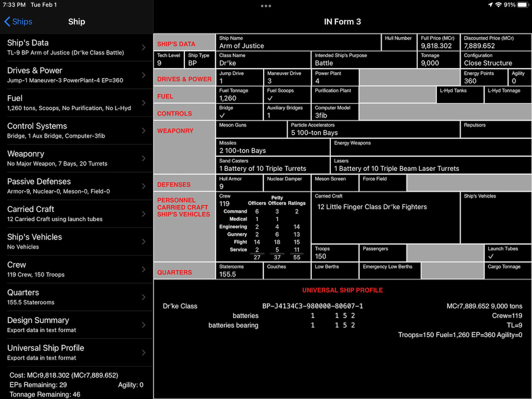
Task: Open the Quarters section
Action: (75, 297)
